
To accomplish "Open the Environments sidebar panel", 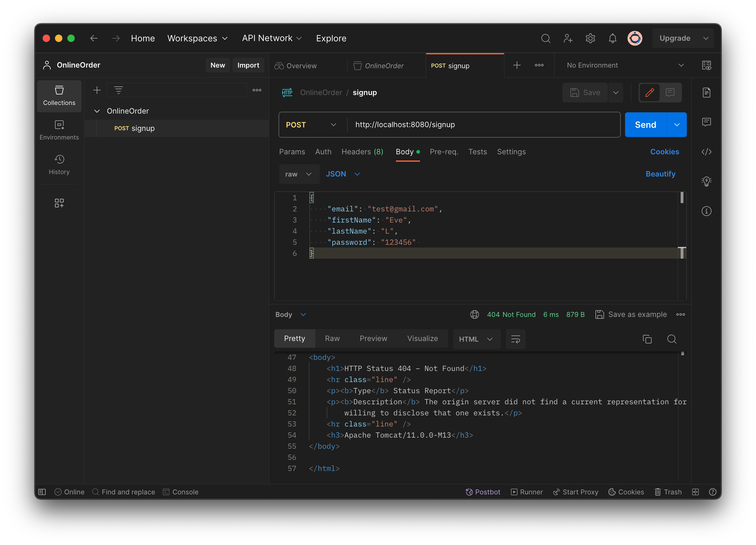I will tap(59, 130).
